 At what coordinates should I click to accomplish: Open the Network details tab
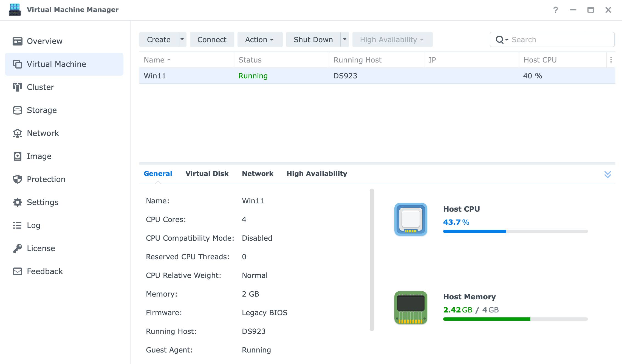click(258, 174)
